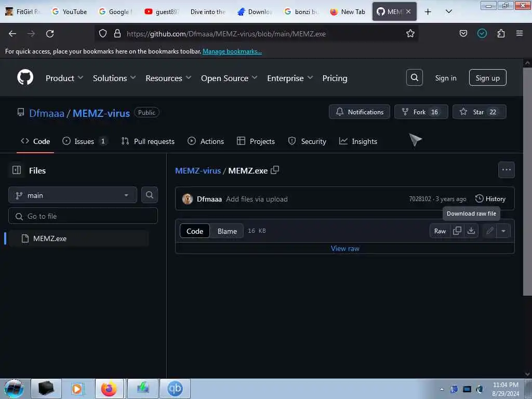List all tabs with the chevron
Viewport: 532px width, 399px height.
pyautogui.click(x=448, y=11)
